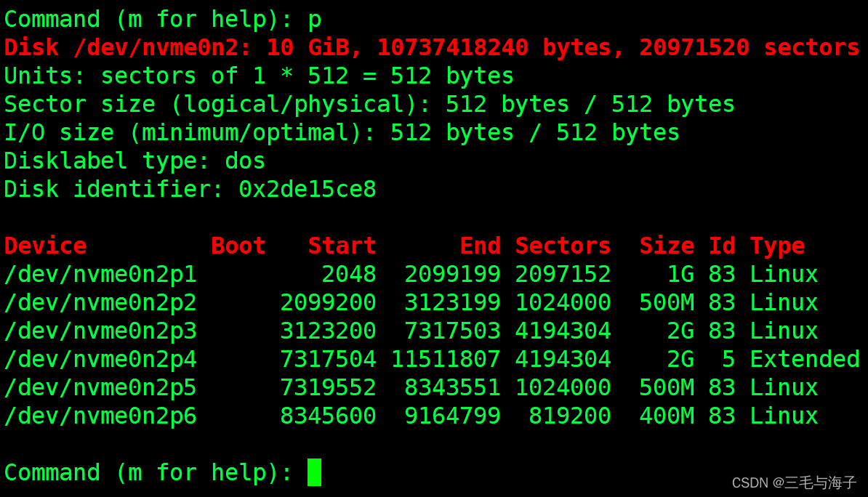Click end sector 2099199
868x497 pixels.
tap(453, 274)
